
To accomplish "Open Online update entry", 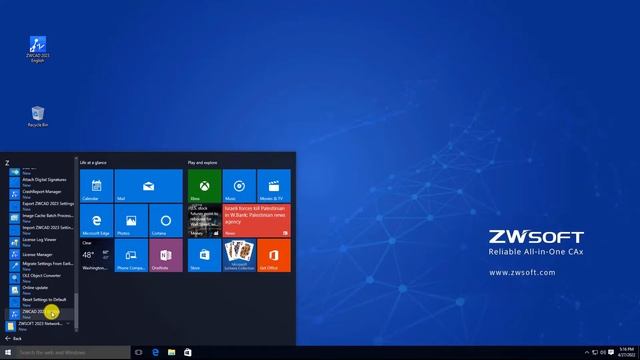I will click(x=41, y=290).
